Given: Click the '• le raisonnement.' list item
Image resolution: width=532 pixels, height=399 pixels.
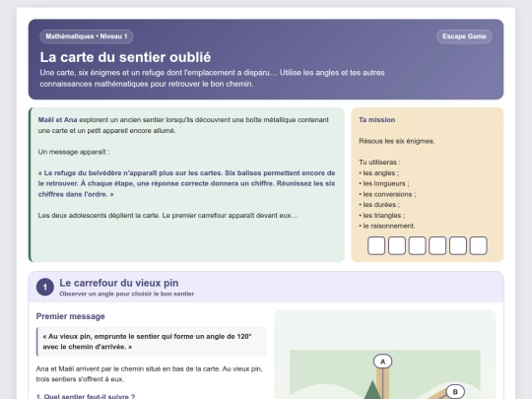Looking at the screenshot, I should tap(387, 226).
